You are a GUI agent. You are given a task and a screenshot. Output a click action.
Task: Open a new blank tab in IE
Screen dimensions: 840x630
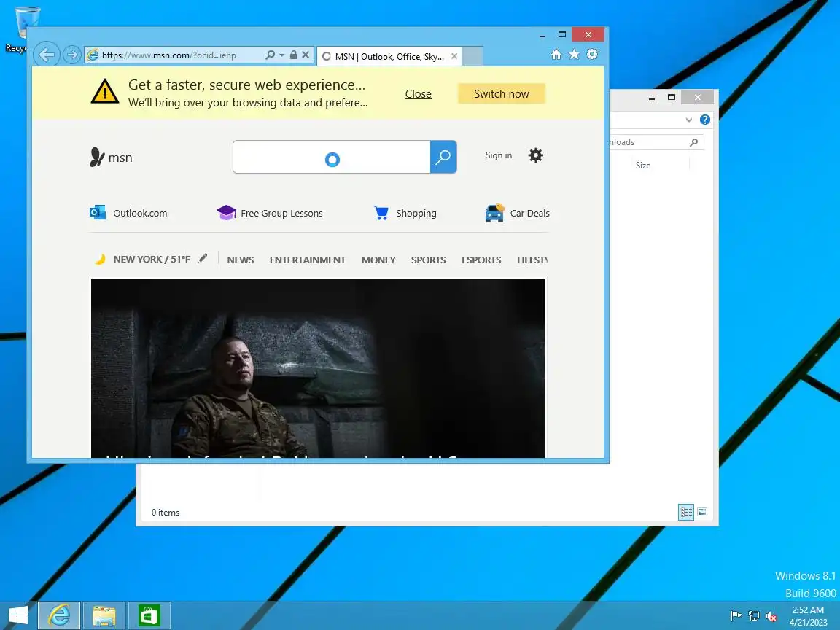(472, 56)
